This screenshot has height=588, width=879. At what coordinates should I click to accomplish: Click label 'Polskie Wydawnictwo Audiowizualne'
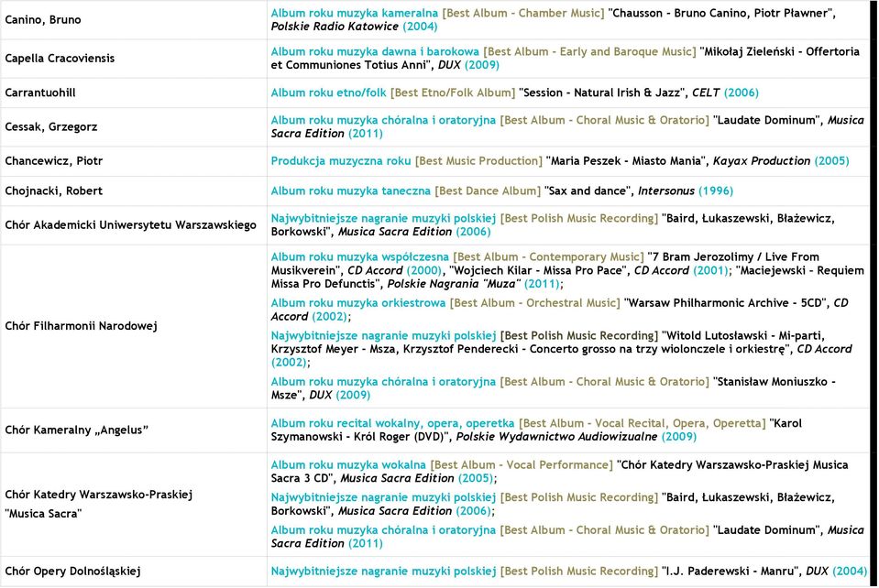tap(556, 437)
